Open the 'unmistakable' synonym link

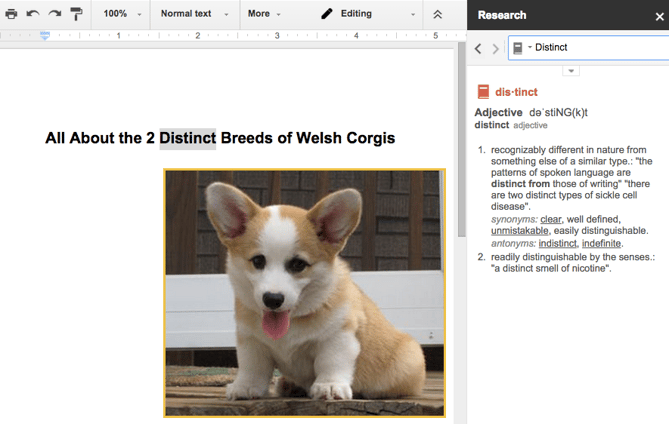point(519,231)
